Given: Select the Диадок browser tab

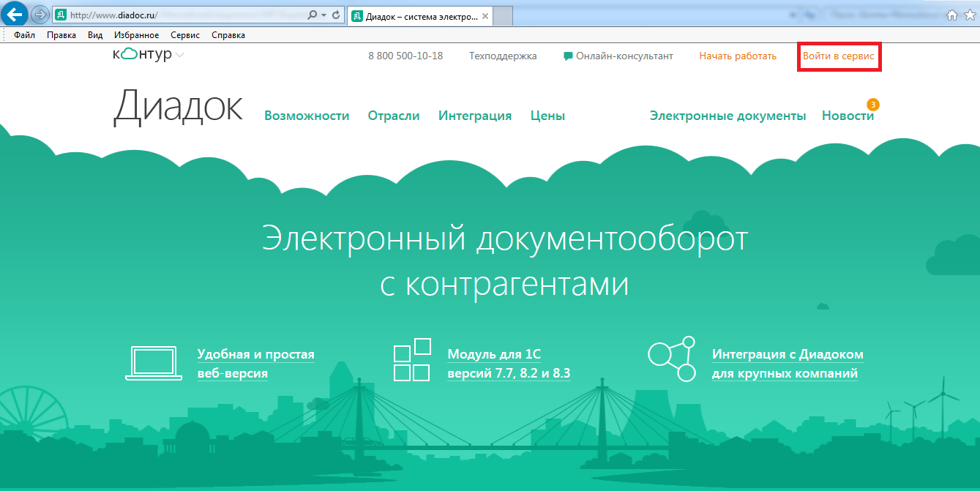Looking at the screenshot, I should click(x=421, y=15).
